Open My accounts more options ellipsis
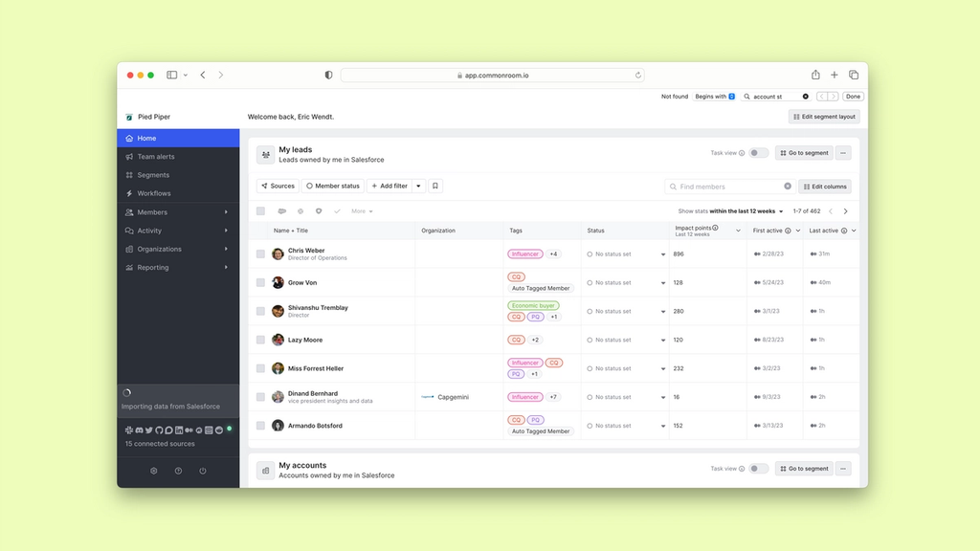 843,469
